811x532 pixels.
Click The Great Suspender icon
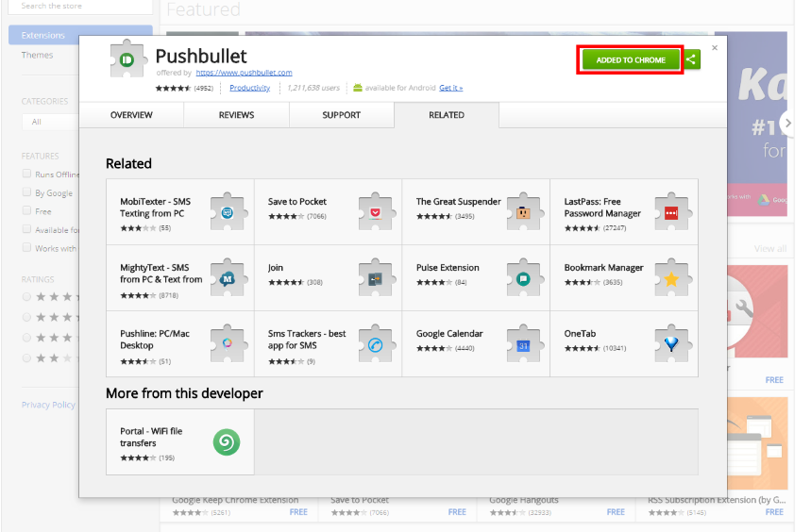(x=523, y=212)
